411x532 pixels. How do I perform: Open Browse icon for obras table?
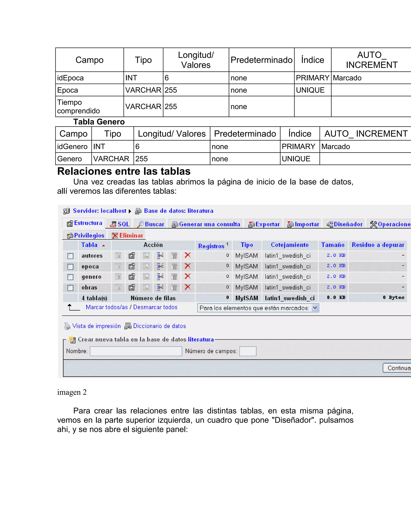(118, 287)
